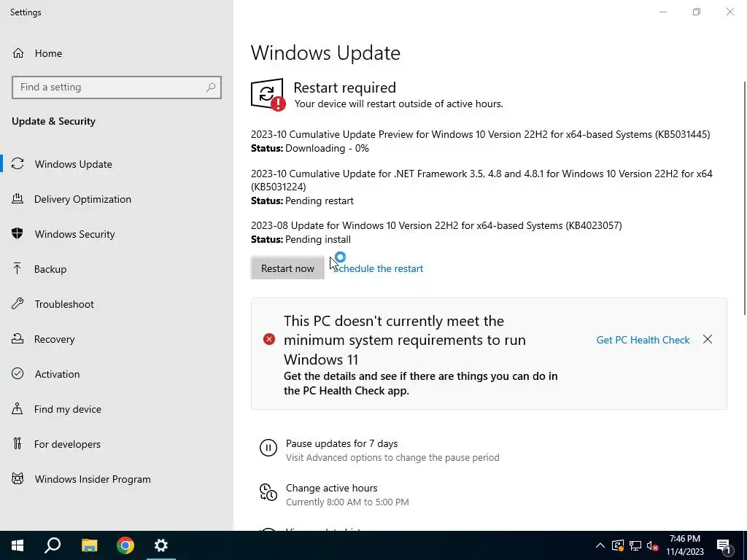Open the Action Center notifications icon

coord(724,546)
